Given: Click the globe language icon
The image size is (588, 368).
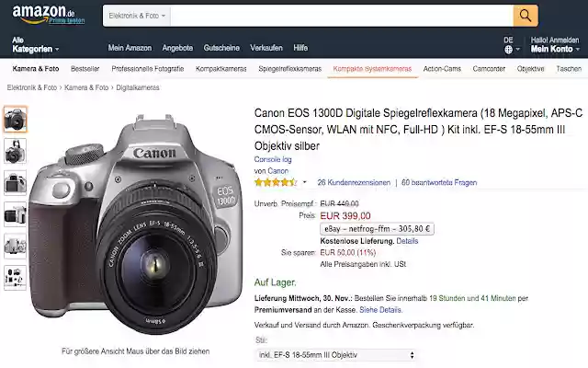Looking at the screenshot, I should 508,49.
